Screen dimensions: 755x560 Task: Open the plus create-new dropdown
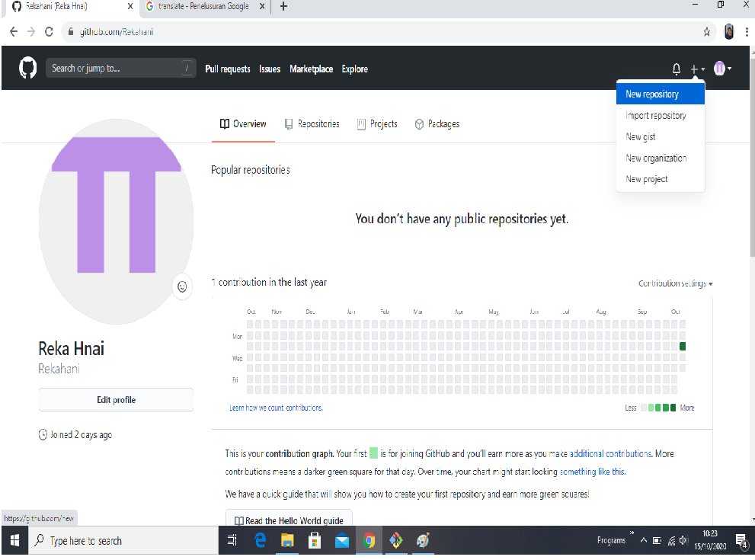click(x=698, y=69)
